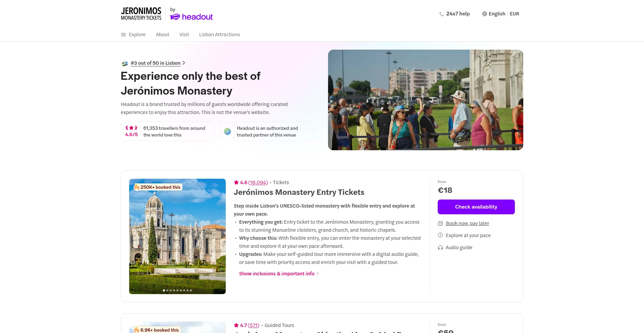Click the 4.6/5 star rating icon
Viewport: 644px width, 333px height.
(131, 128)
